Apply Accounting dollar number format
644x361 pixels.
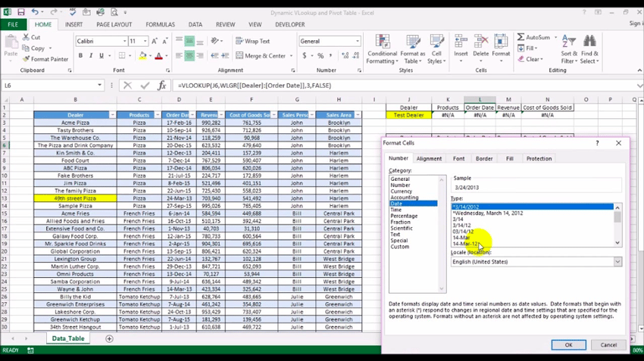point(305,55)
